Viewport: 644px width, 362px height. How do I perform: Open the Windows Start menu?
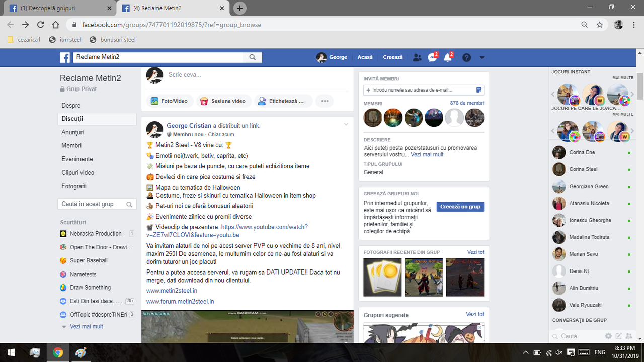tap(11, 352)
